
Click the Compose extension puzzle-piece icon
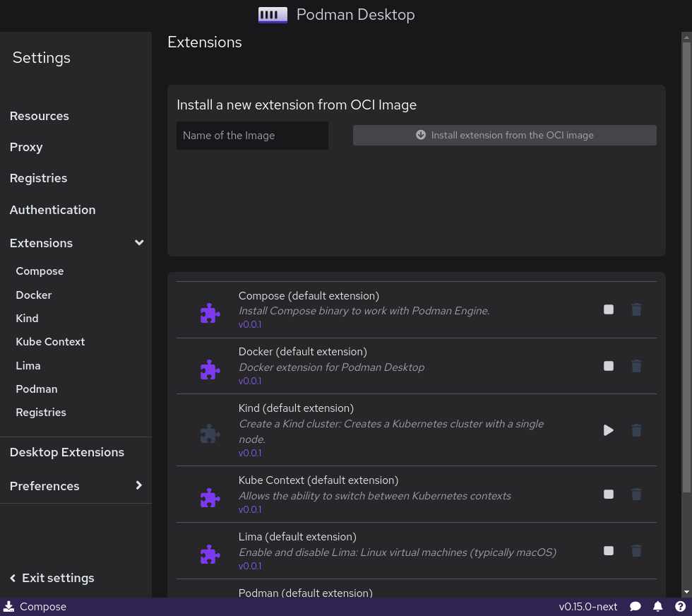click(x=210, y=313)
